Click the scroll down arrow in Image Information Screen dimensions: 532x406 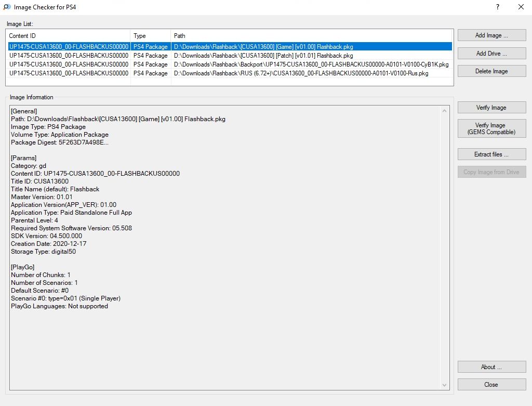(444, 385)
